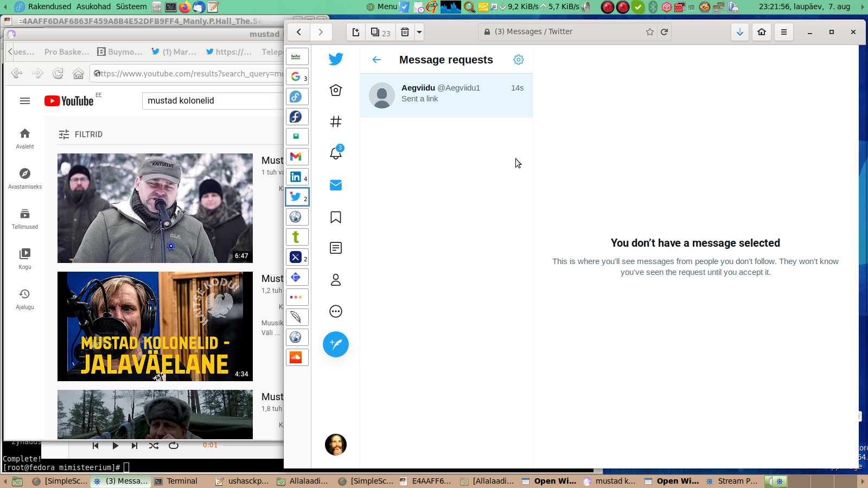Open Gmail web app in sidebar

point(297,157)
